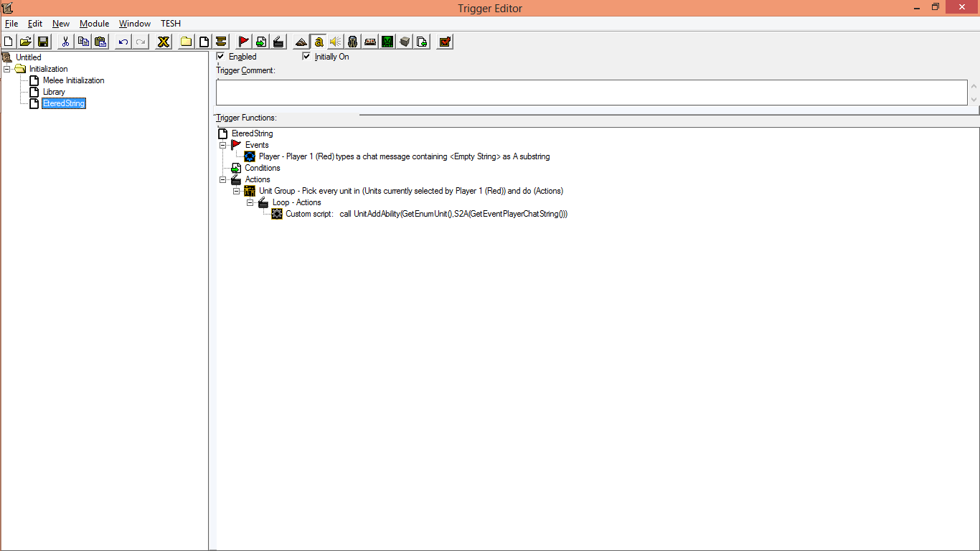Select the Library trigger
This screenshot has height=551, width=980.
[x=54, y=92]
